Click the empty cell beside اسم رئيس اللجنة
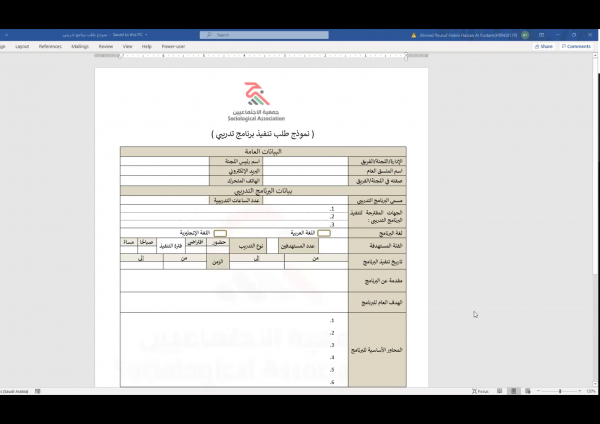Screen dimensions: 600x424 (165, 161)
